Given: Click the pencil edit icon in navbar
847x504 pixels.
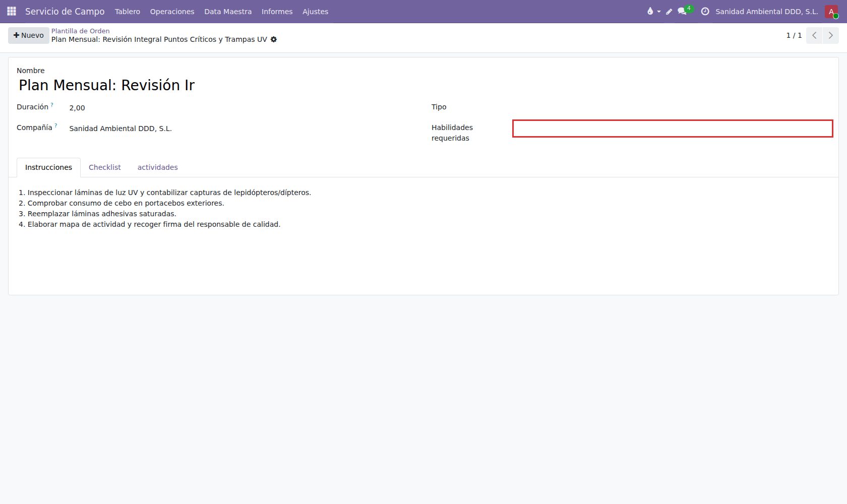Looking at the screenshot, I should [669, 12].
